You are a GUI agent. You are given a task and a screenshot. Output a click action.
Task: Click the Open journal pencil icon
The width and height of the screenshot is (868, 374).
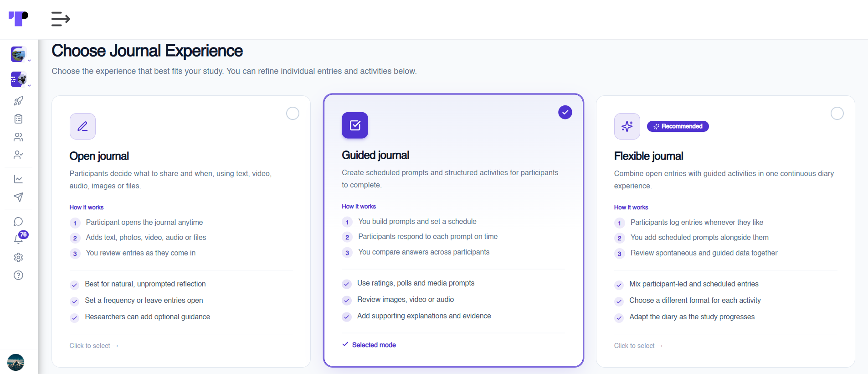click(x=82, y=126)
